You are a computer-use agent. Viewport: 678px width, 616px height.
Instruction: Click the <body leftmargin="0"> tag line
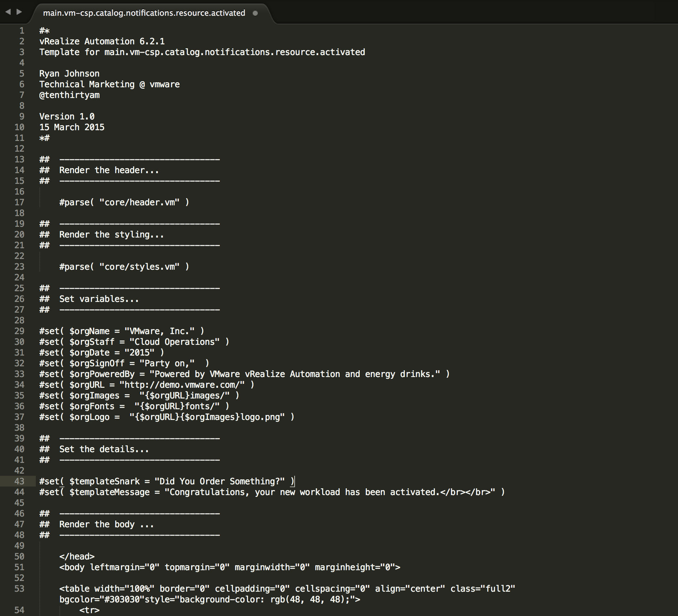tap(229, 567)
